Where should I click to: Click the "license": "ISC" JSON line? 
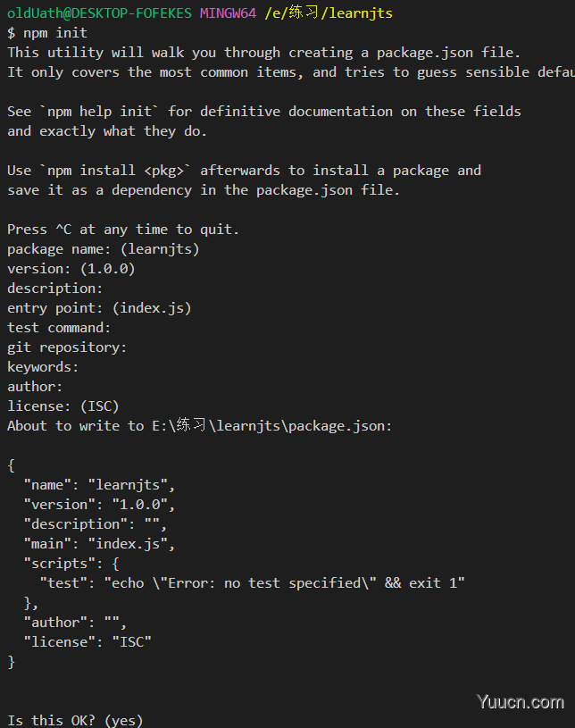pos(87,641)
